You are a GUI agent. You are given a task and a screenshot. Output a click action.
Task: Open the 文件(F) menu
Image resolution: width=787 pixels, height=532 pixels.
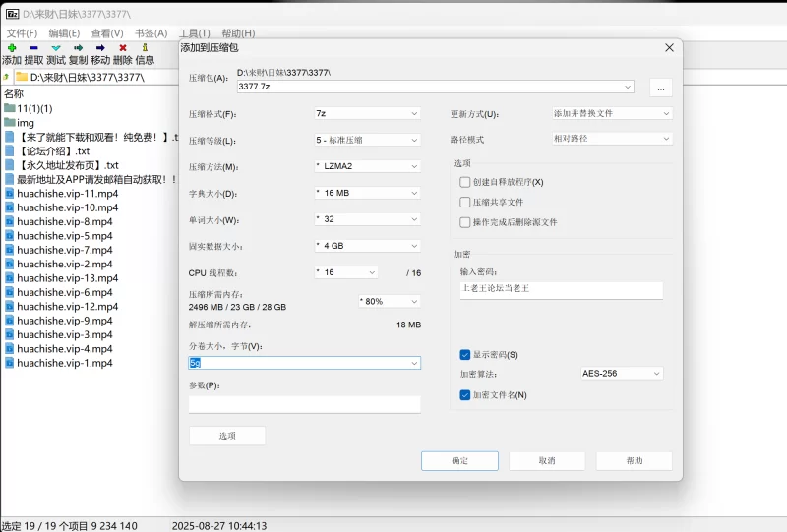click(22, 33)
